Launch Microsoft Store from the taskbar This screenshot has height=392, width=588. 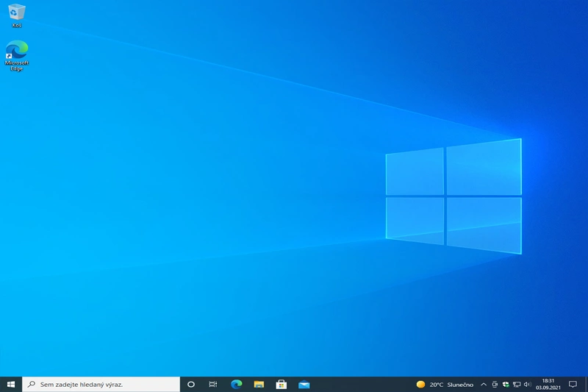pos(281,384)
